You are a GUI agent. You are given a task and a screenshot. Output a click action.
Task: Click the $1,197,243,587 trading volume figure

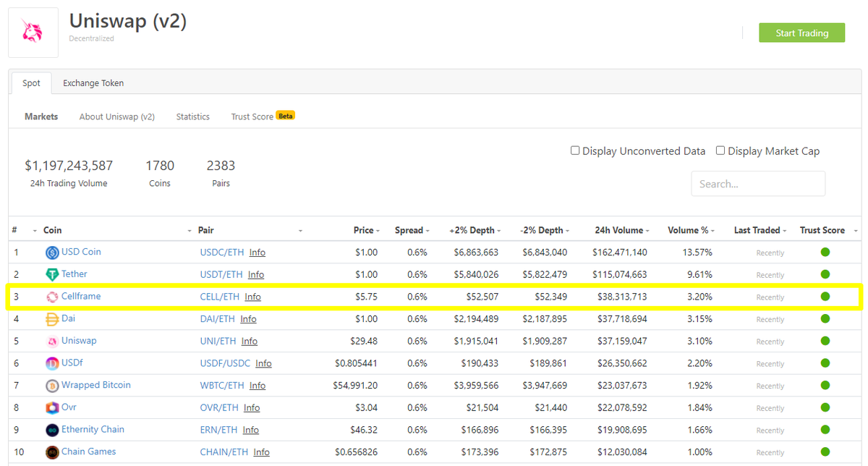pos(69,166)
